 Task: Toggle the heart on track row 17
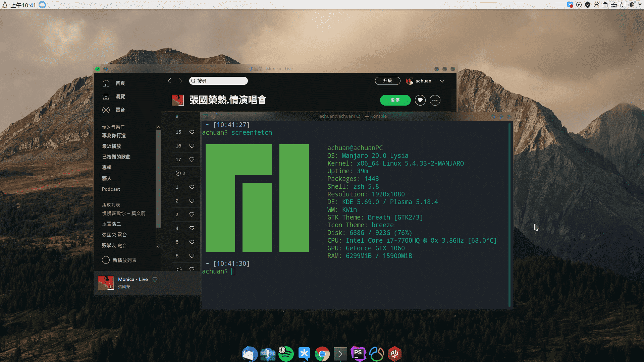pyautogui.click(x=192, y=160)
